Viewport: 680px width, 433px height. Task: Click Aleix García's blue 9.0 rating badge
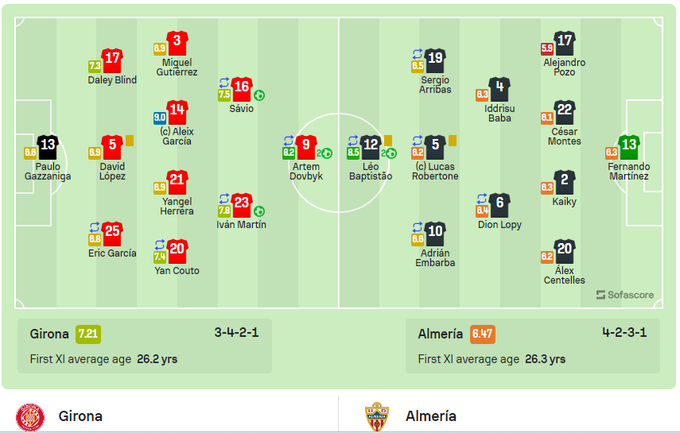tap(159, 118)
